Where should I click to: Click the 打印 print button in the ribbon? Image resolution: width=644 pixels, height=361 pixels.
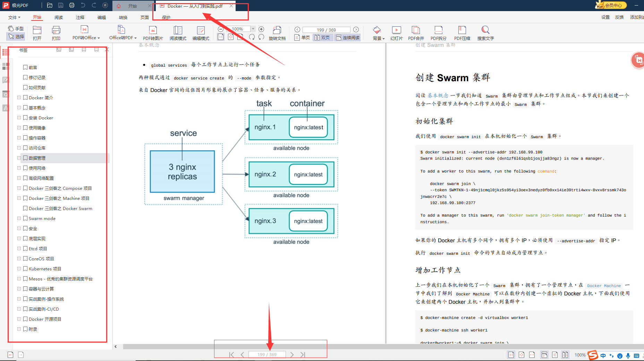56,33
